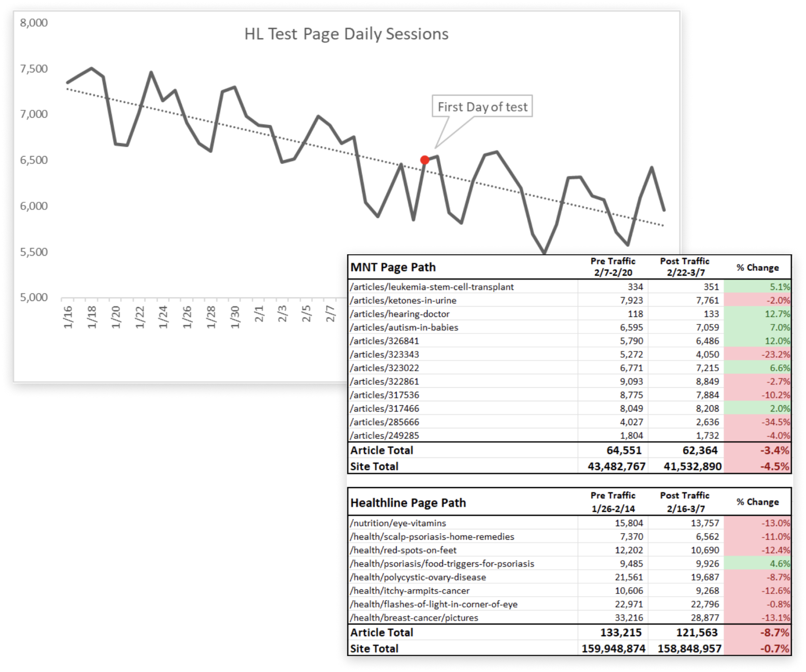Image resolution: width=806 pixels, height=672 pixels.
Task: Click Healthline Article Total row label
Action: pos(381,632)
